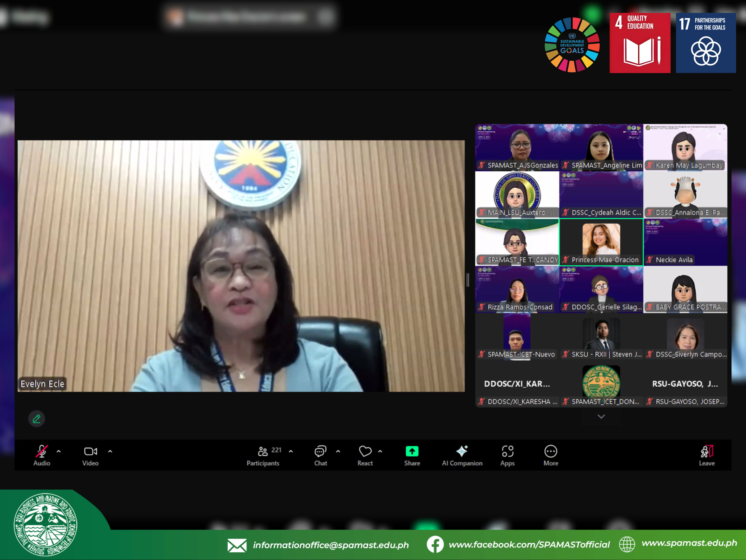Expand video options arrow next to Video
This screenshot has height=560, width=746.
pyautogui.click(x=110, y=451)
